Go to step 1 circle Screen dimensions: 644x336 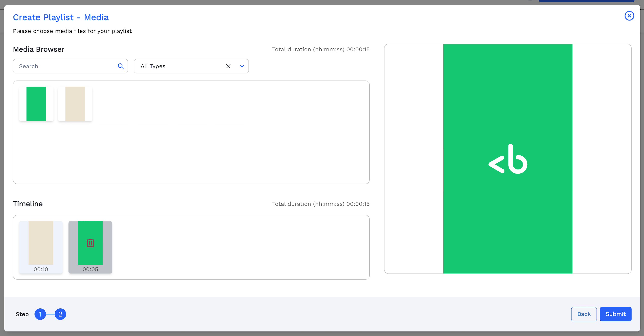(40, 314)
